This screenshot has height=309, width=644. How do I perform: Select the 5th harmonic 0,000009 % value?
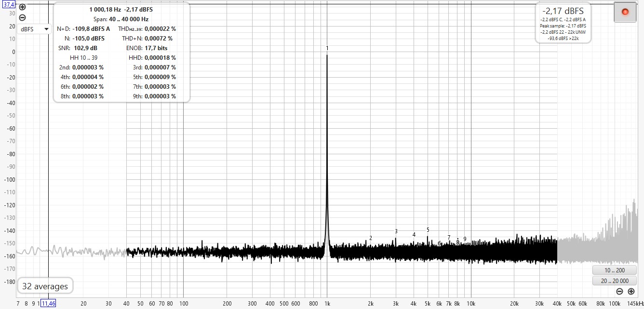160,77
